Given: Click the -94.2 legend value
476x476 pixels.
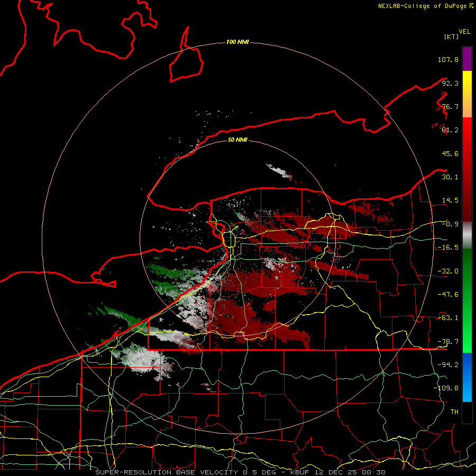Looking at the screenshot, I should tap(448, 365).
